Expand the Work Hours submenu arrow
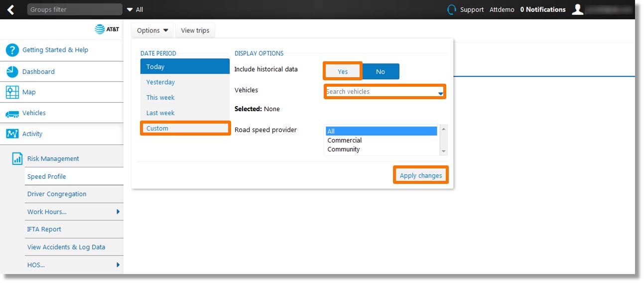644x283 pixels. [x=118, y=212]
